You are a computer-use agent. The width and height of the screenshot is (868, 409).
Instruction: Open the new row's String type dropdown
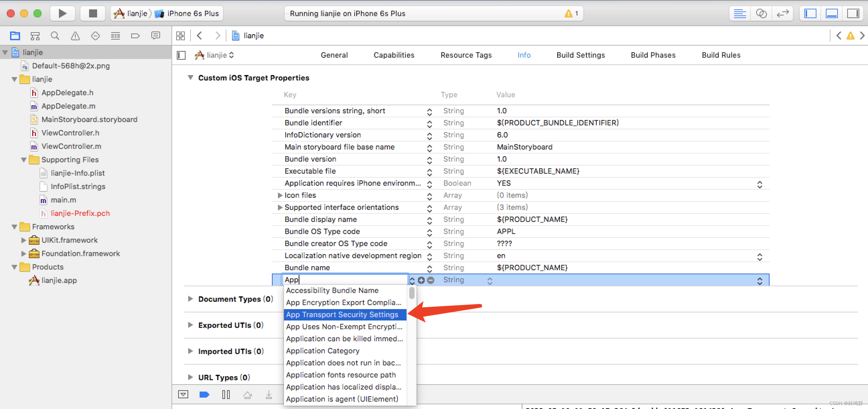coord(490,281)
